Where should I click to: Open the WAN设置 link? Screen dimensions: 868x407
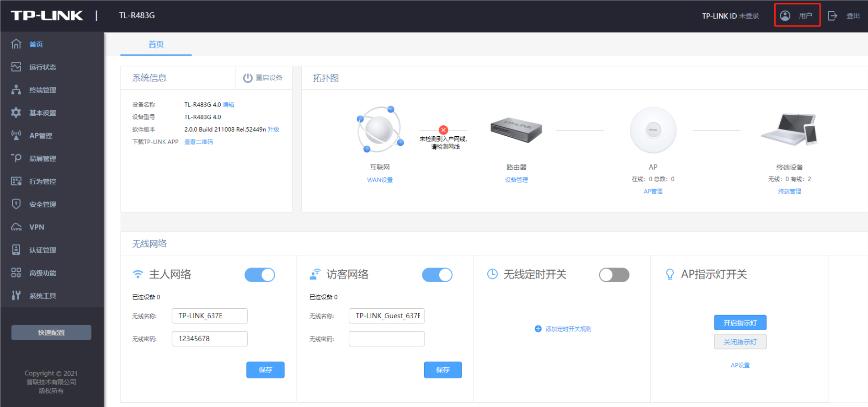pyautogui.click(x=380, y=180)
